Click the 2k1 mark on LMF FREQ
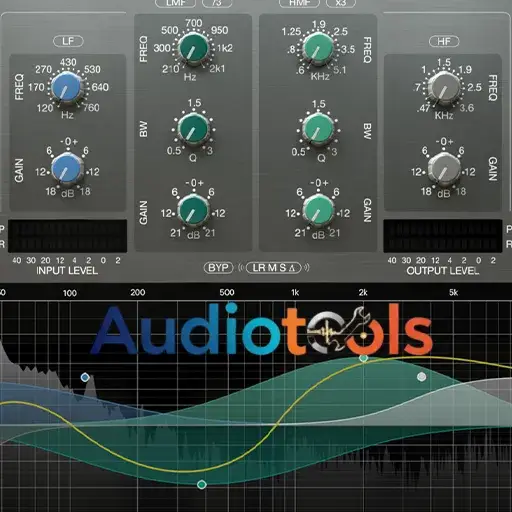512x512 pixels. tap(217, 69)
